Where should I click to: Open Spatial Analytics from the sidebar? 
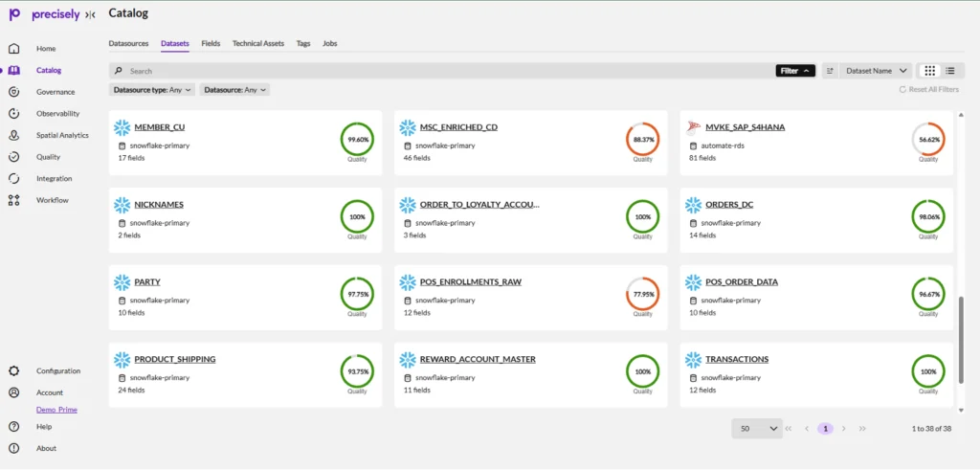13,135
